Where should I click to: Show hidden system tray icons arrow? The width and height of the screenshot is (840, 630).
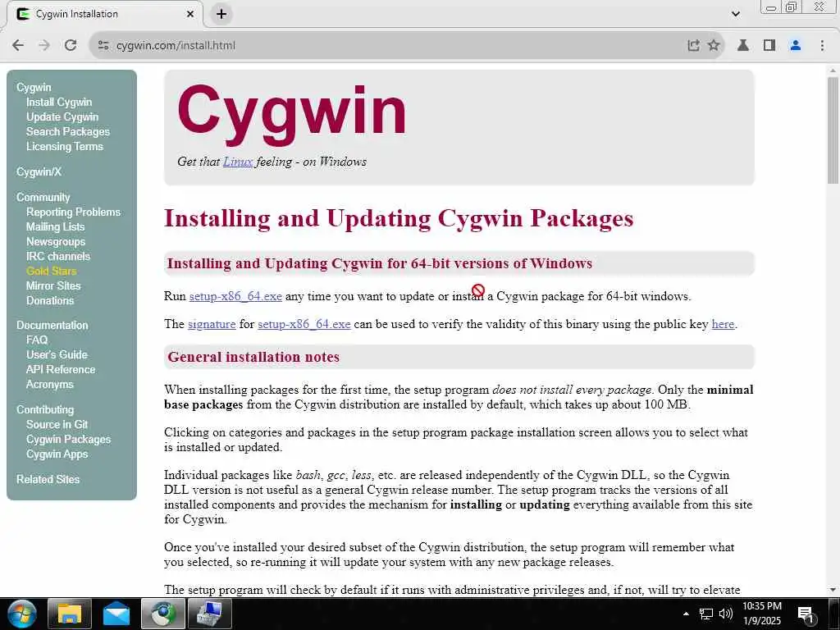click(686, 614)
